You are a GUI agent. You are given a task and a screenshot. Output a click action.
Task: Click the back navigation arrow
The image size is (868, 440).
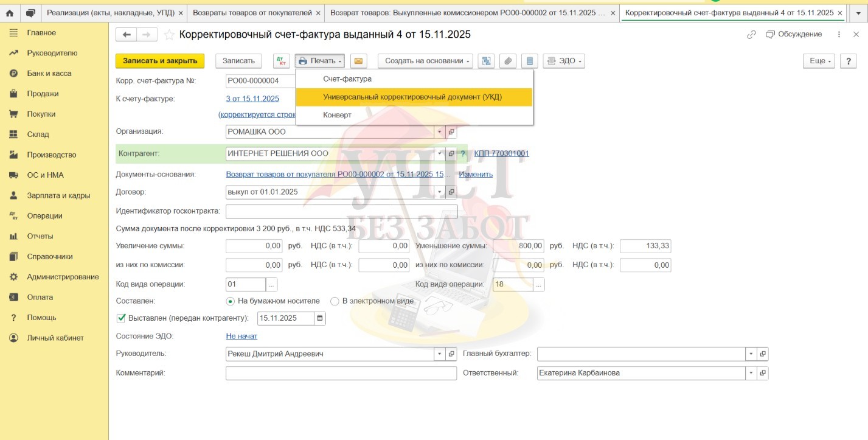click(127, 35)
